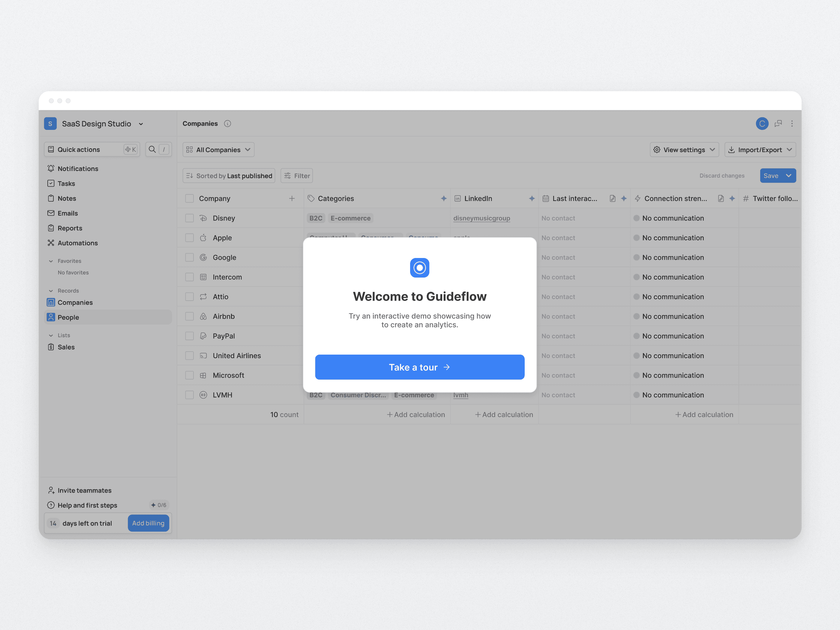Viewport: 840px width, 630px height.
Task: Add calculation under Categories column
Action: [x=415, y=415]
